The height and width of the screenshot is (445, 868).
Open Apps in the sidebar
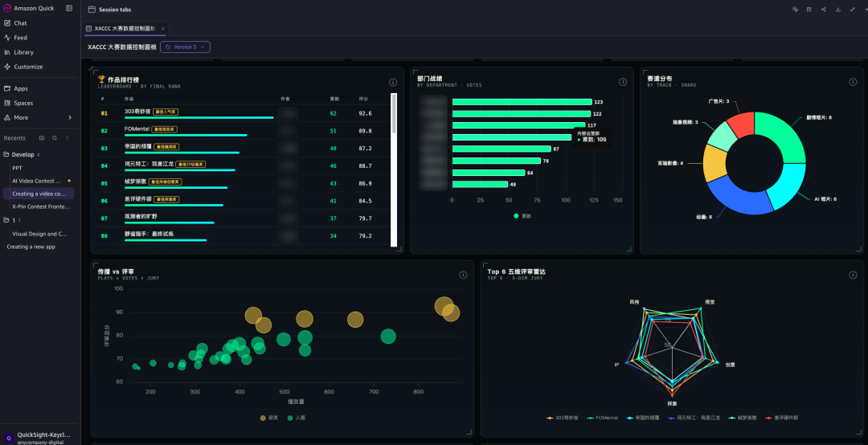point(16,88)
